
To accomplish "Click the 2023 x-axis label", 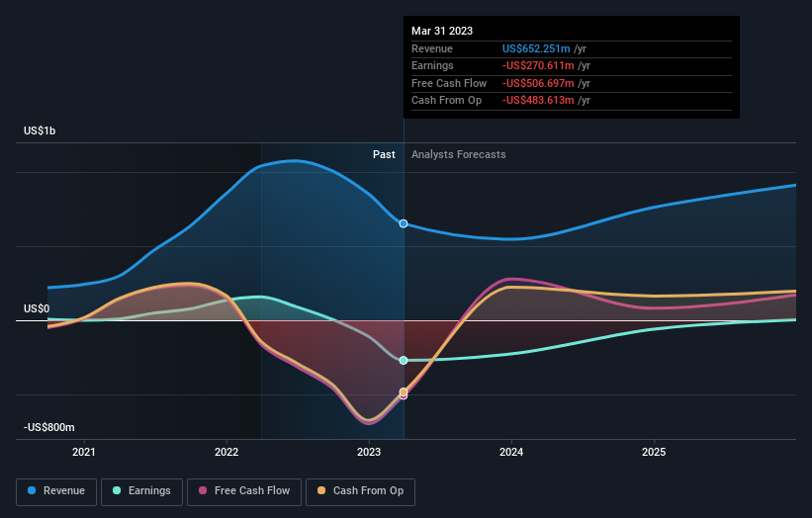I will (369, 452).
